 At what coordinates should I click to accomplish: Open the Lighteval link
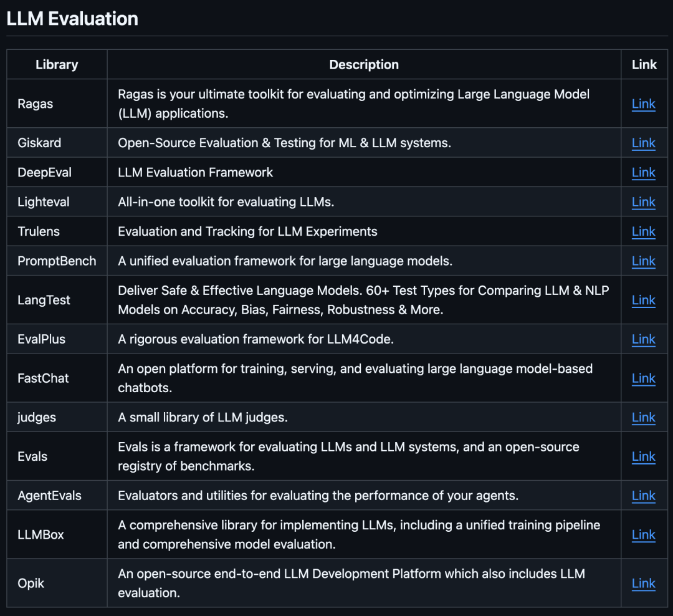pyautogui.click(x=643, y=202)
